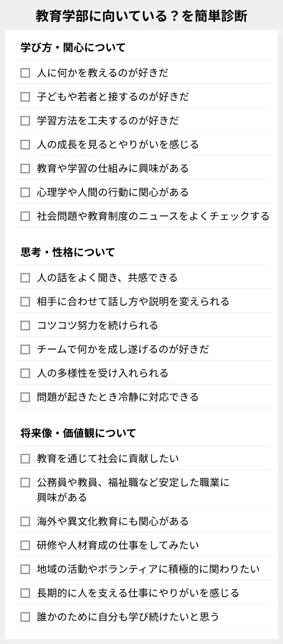Enable "人の多様性を受け入れられる" checkbox
The width and height of the screenshot is (283, 644).
[25, 373]
